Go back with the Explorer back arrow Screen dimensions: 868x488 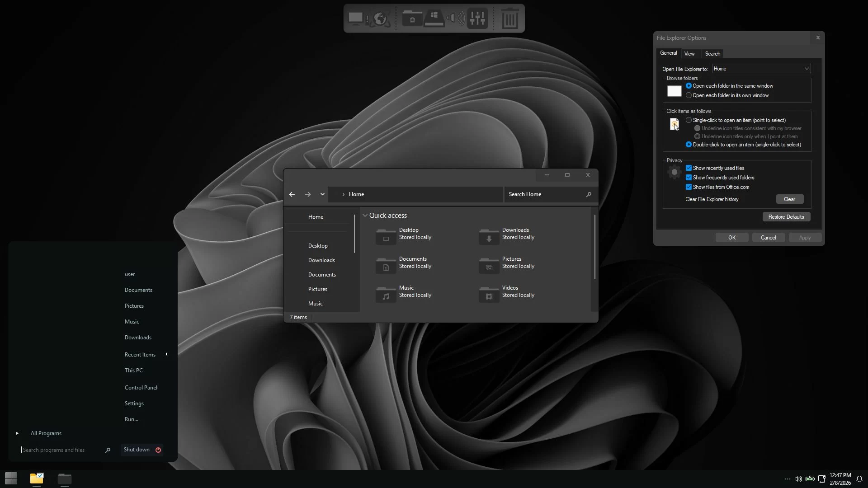(292, 194)
